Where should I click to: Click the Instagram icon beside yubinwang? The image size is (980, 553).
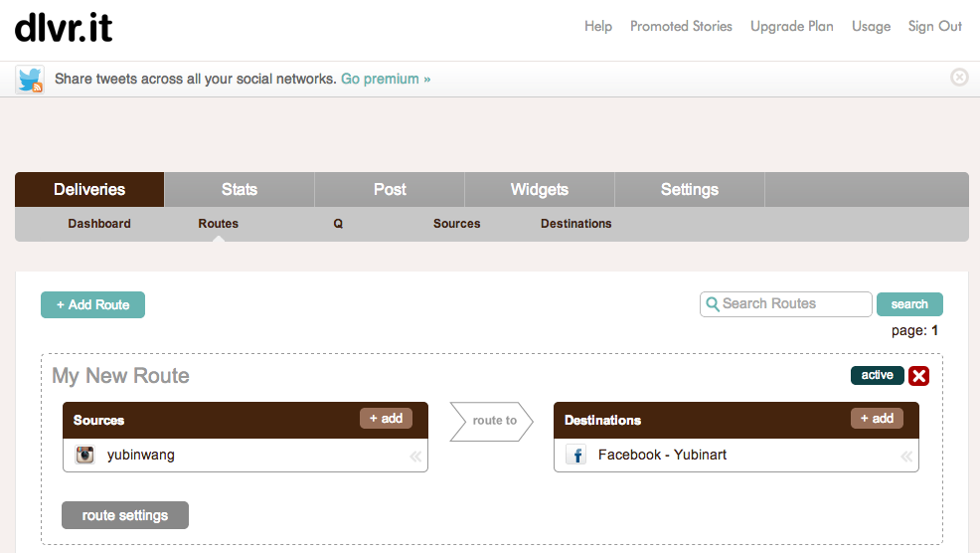click(85, 455)
